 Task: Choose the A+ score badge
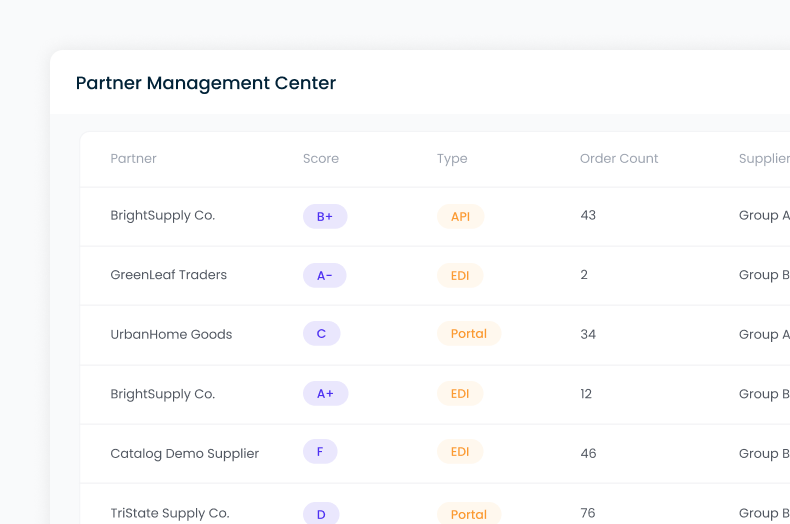point(325,394)
